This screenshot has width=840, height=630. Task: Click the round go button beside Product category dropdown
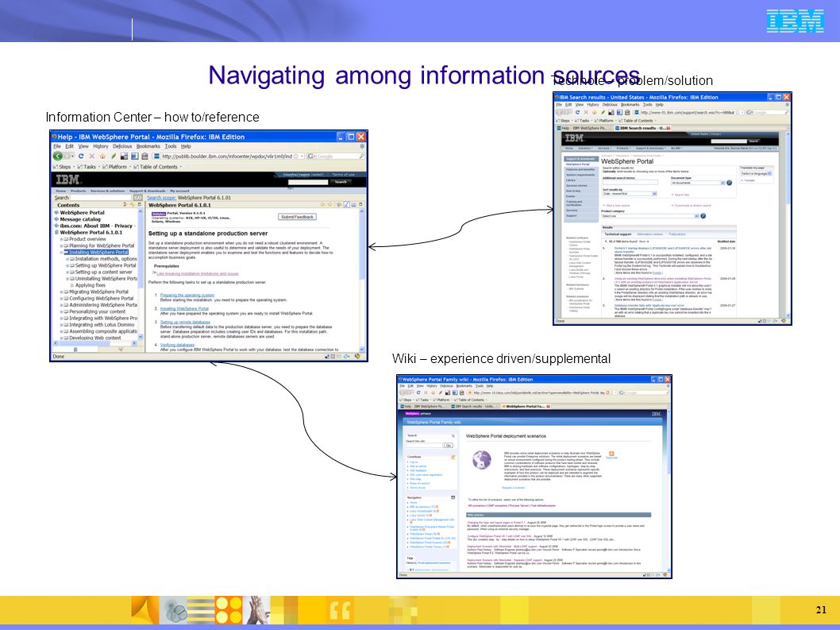pyautogui.click(x=703, y=216)
